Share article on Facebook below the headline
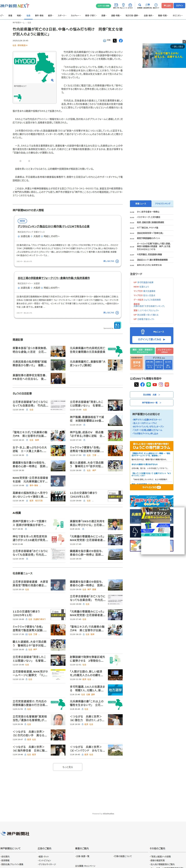The image size is (186, 868). tap(121, 41)
